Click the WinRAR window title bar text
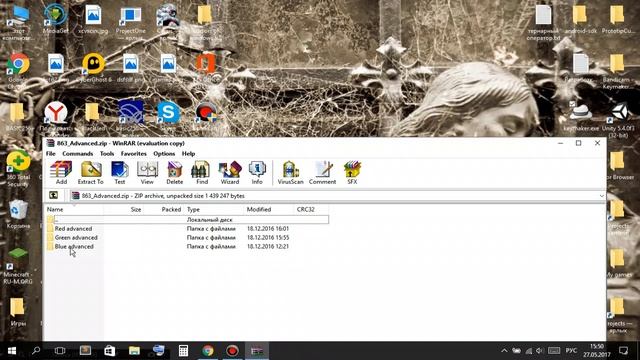640x360 pixels. point(121,143)
